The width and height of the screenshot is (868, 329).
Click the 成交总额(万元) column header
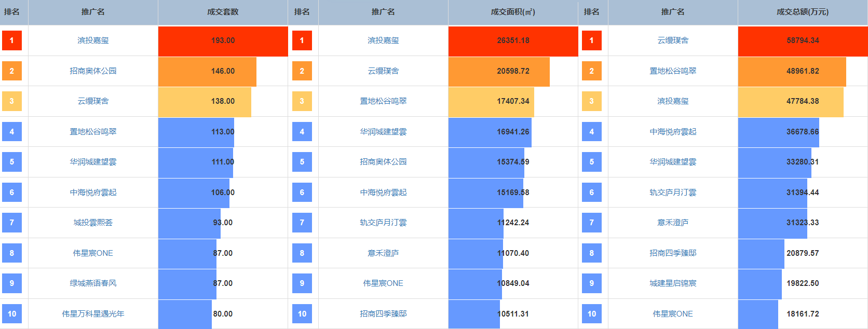tap(803, 12)
